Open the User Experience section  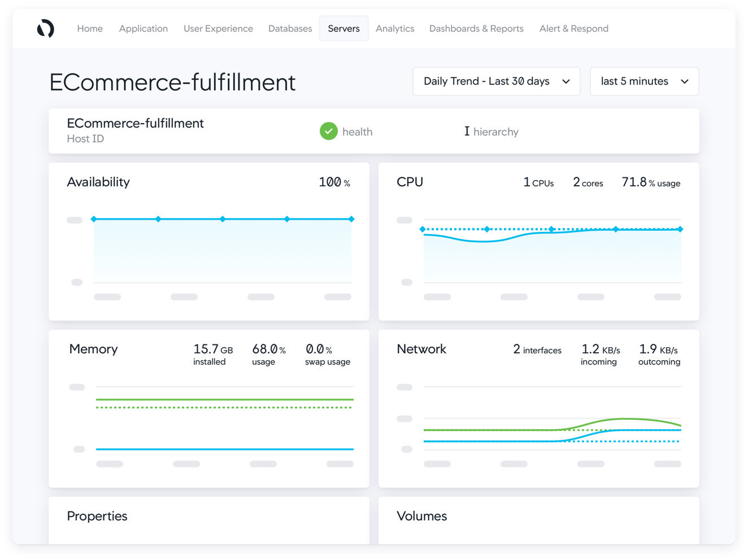(x=218, y=28)
